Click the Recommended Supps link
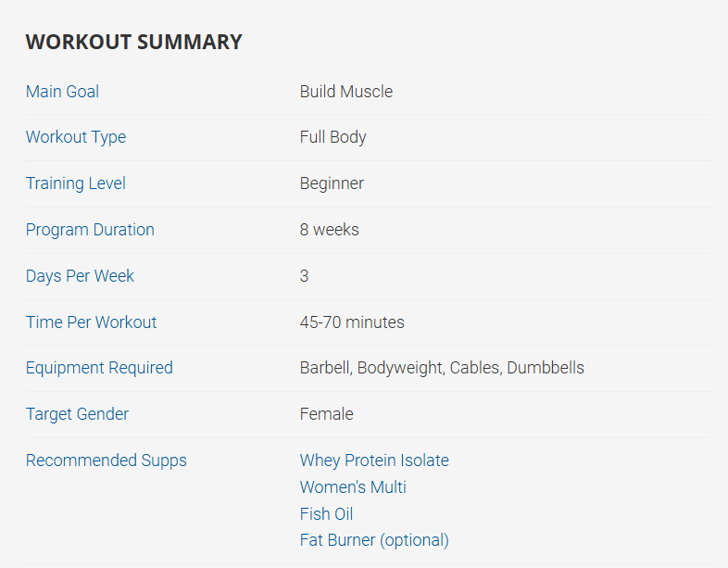Image resolution: width=728 pixels, height=568 pixels. click(x=106, y=461)
